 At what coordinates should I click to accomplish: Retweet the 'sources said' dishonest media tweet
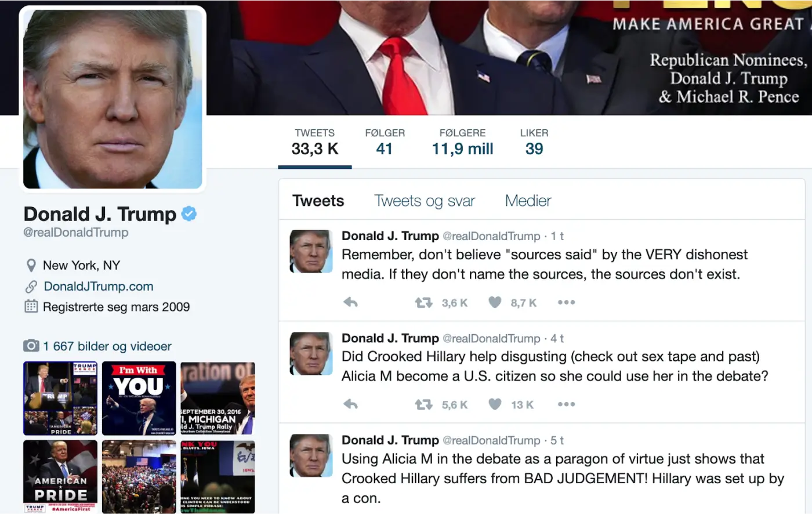[424, 302]
